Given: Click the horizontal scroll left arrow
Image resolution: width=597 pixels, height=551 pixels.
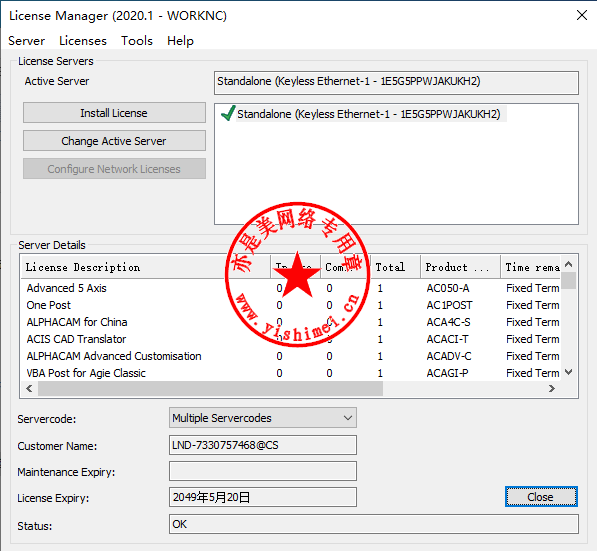Looking at the screenshot, I should point(29,388).
